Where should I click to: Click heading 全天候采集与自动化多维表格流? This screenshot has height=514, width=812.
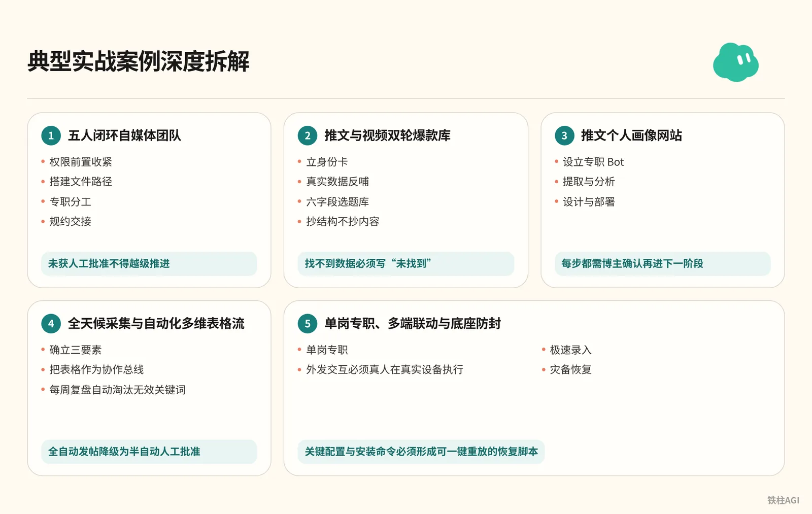[x=156, y=324]
